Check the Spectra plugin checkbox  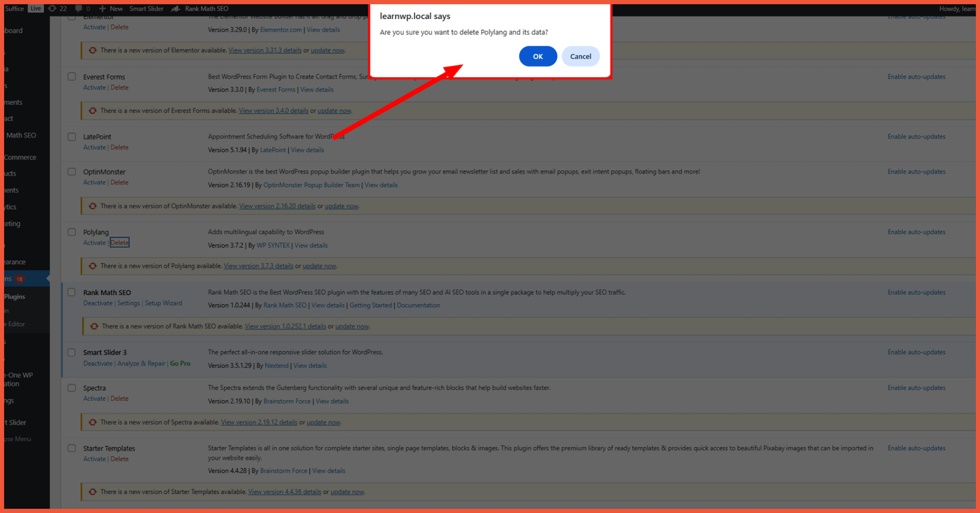[x=72, y=388]
